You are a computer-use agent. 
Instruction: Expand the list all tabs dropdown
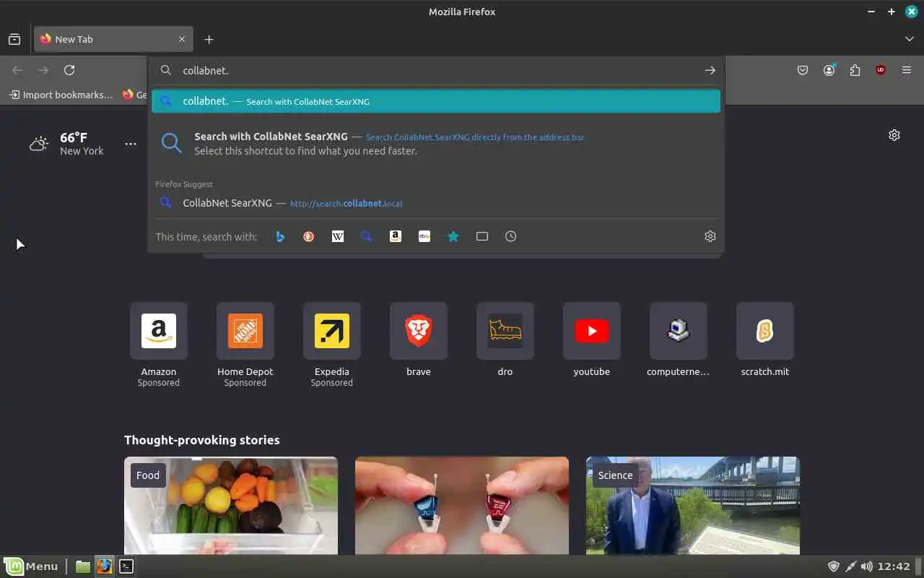point(910,39)
